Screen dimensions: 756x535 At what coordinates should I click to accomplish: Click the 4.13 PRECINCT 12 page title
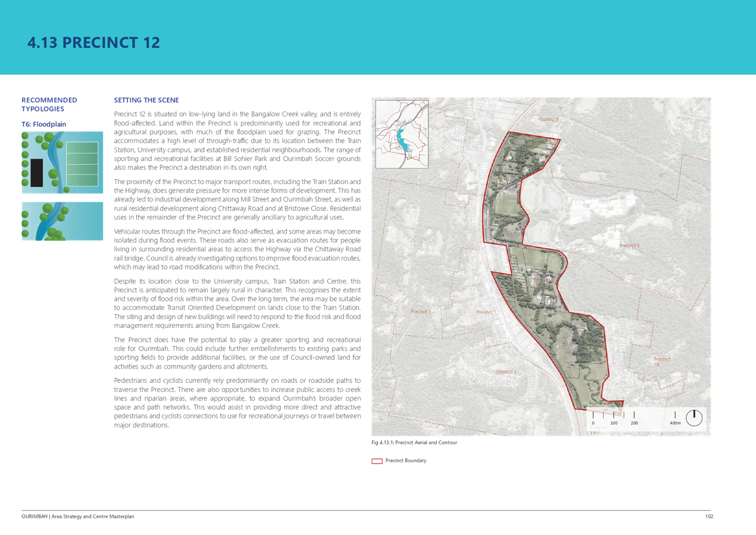click(x=94, y=43)
